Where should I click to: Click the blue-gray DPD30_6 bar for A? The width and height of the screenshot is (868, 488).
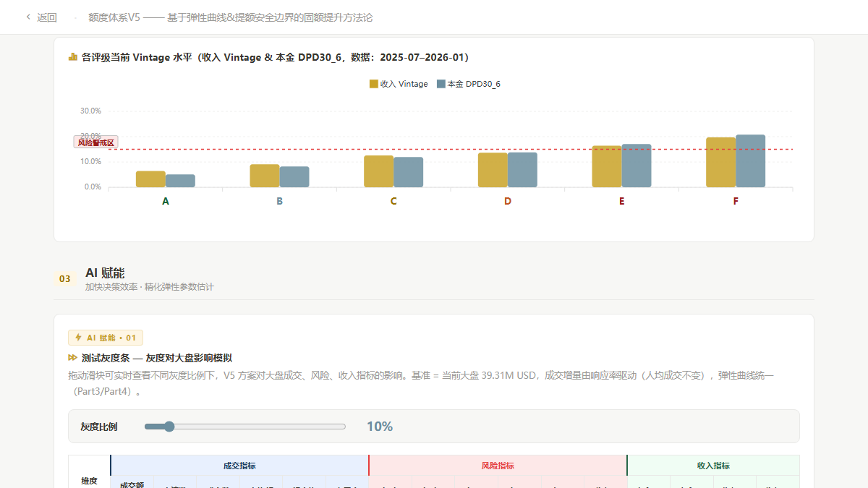(x=180, y=181)
